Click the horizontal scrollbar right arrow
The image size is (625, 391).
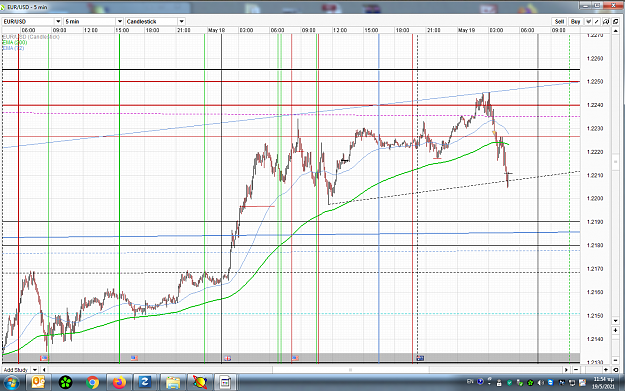click(566, 369)
